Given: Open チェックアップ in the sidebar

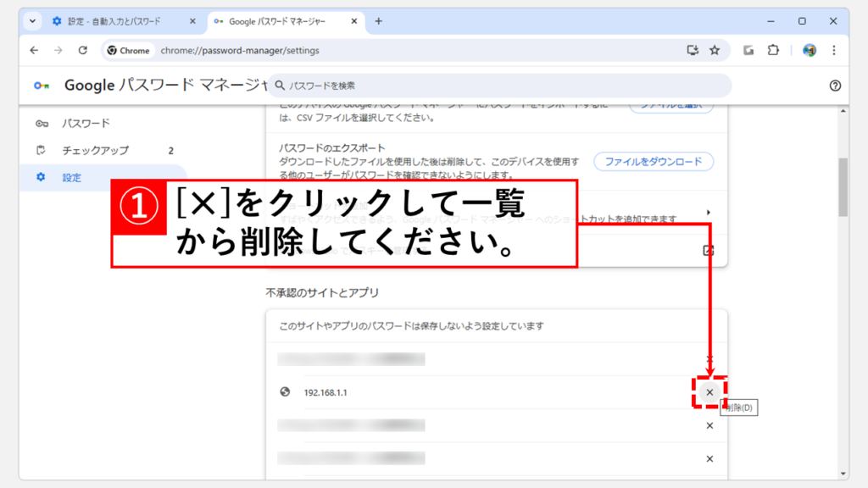Looking at the screenshot, I should pos(95,151).
